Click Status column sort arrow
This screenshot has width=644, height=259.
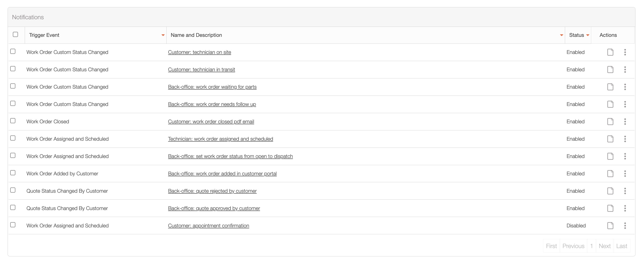point(587,35)
